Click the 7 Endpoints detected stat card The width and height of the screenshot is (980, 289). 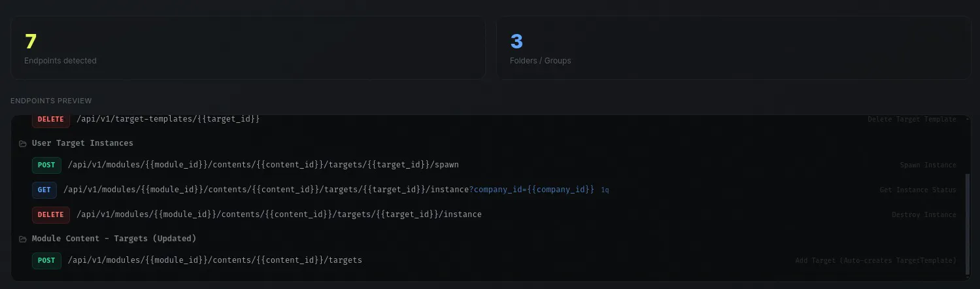248,48
